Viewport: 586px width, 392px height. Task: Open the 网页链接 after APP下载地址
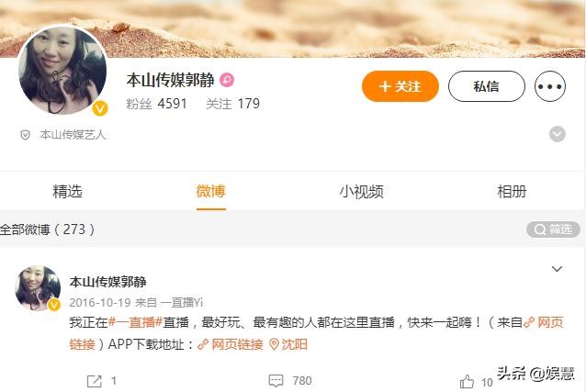pyautogui.click(x=231, y=344)
